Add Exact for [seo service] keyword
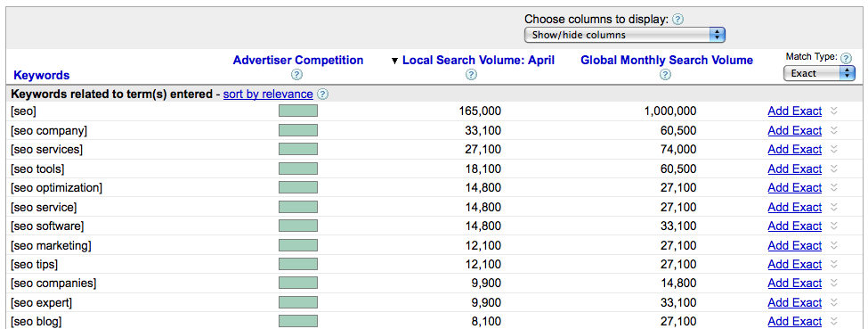The image size is (868, 329). point(795,207)
